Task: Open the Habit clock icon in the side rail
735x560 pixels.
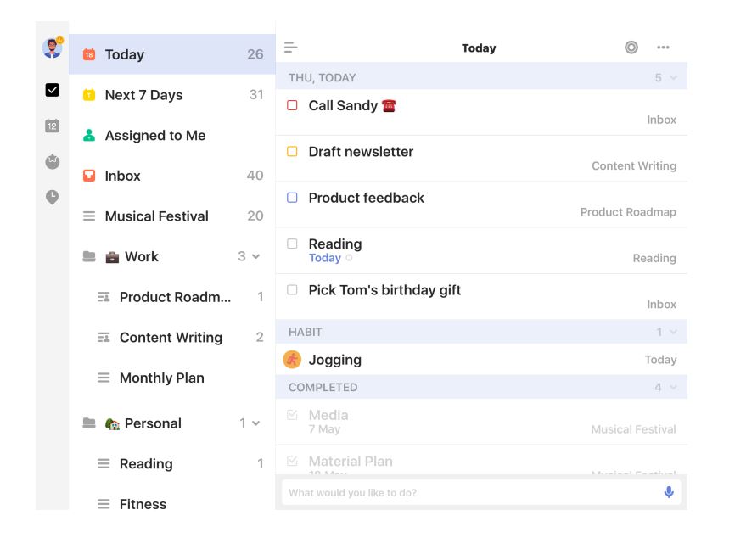Action: [52, 198]
